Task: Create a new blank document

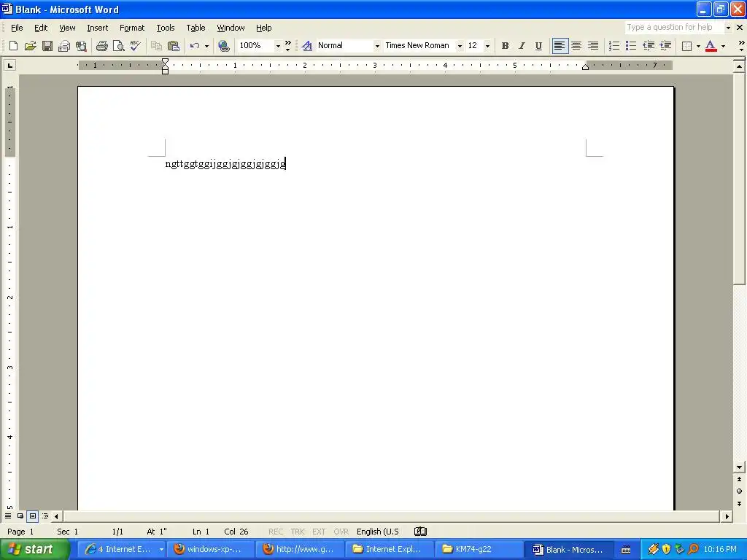Action: [13, 46]
